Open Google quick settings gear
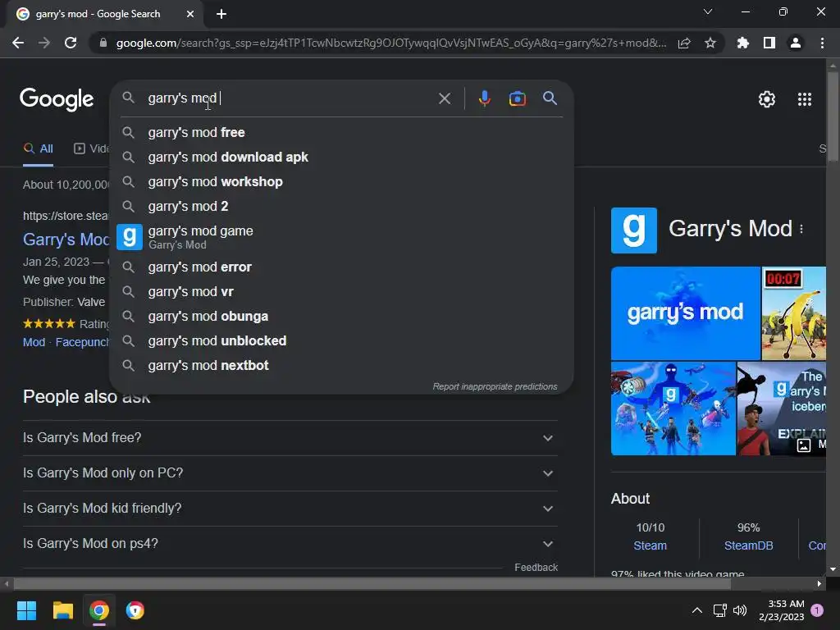Screen dimensions: 840x630 click(767, 99)
